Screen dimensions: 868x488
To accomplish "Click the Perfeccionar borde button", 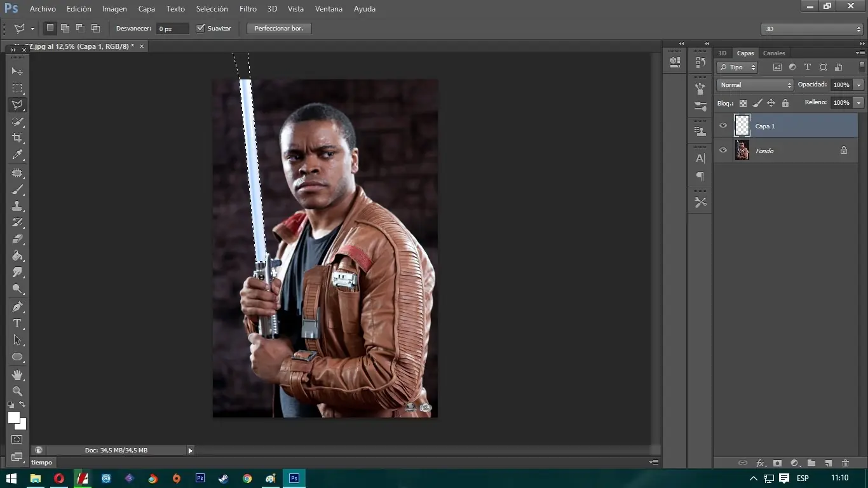I will 279,29.
